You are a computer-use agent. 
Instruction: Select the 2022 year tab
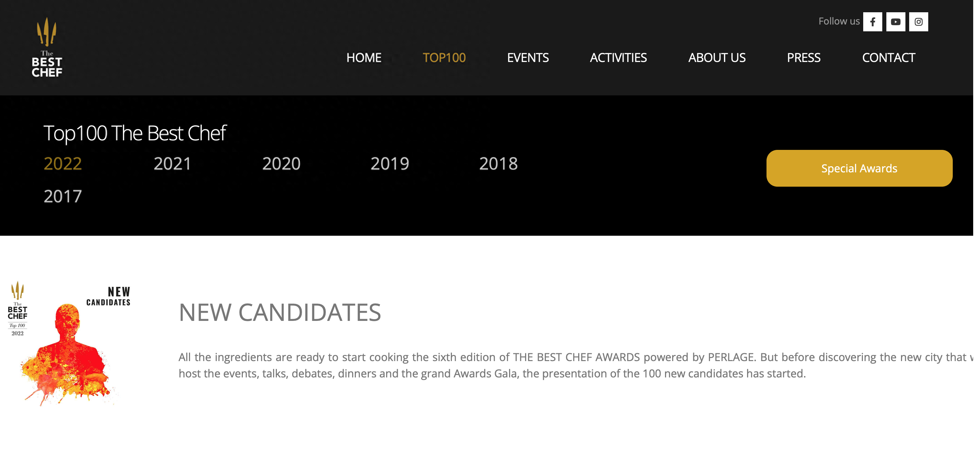pos(63,164)
